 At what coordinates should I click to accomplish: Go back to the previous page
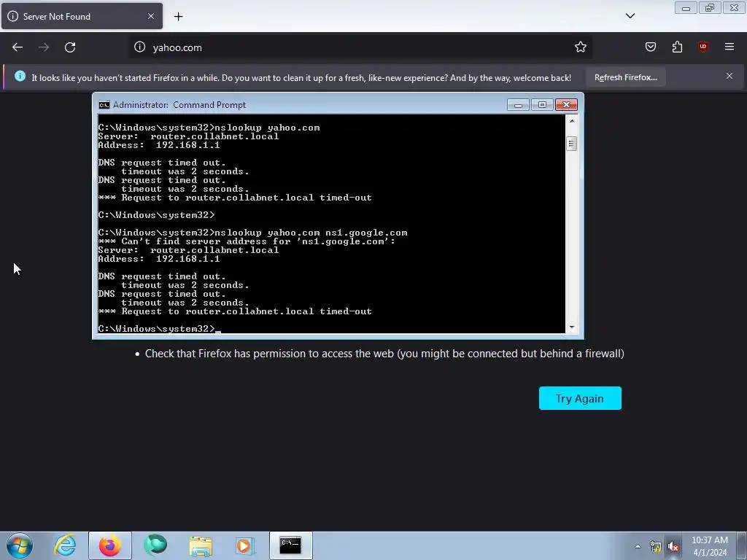click(x=18, y=47)
